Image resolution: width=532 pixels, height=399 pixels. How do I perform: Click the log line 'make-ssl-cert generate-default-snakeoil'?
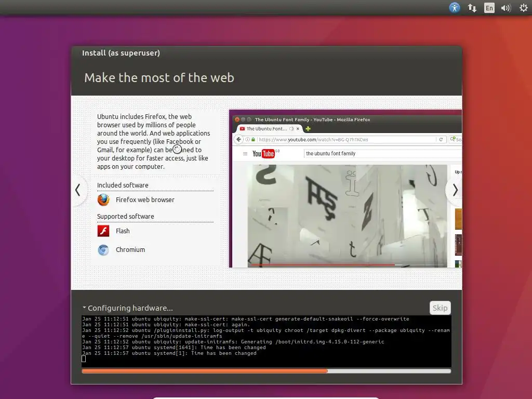pos(246,319)
